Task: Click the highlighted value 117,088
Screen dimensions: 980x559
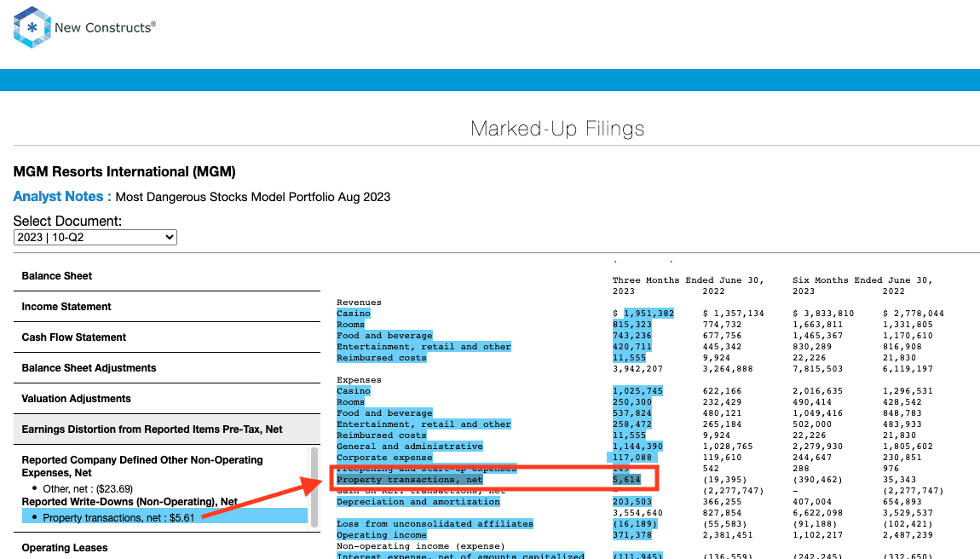Action: 631,458
